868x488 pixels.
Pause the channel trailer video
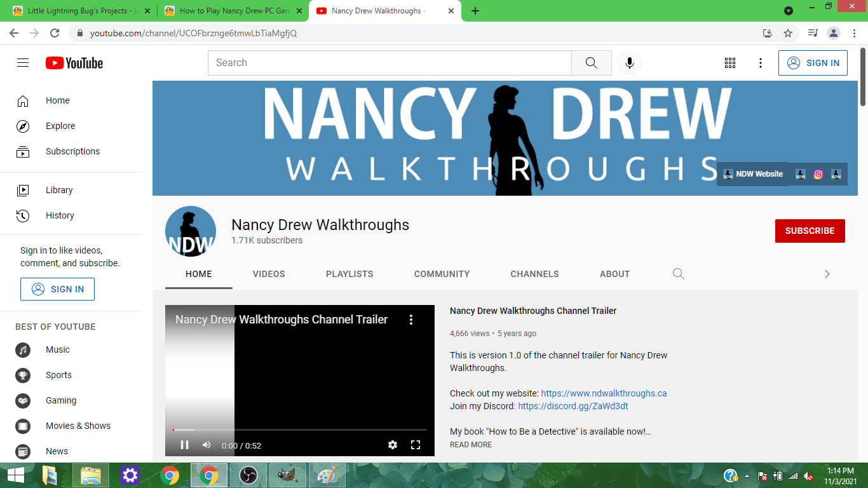click(x=184, y=445)
